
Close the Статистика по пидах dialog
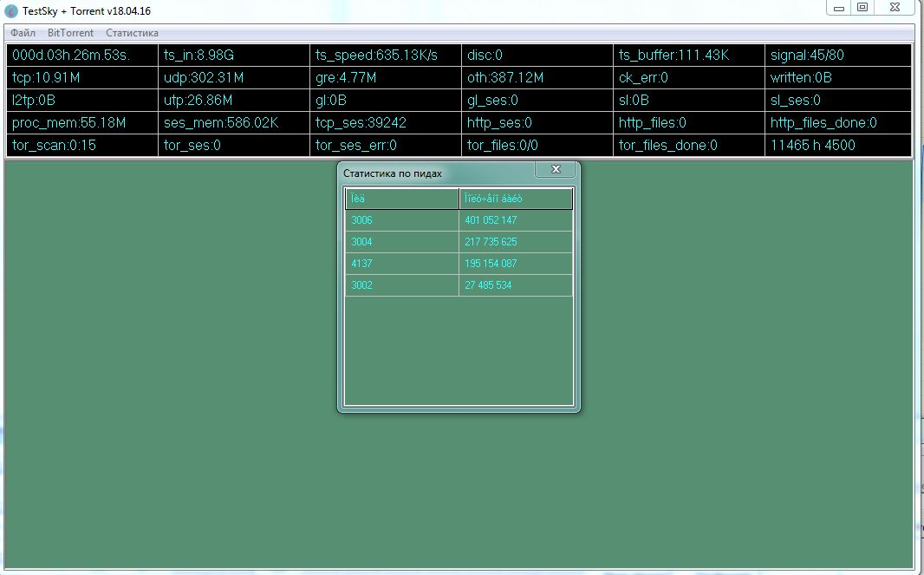556,169
